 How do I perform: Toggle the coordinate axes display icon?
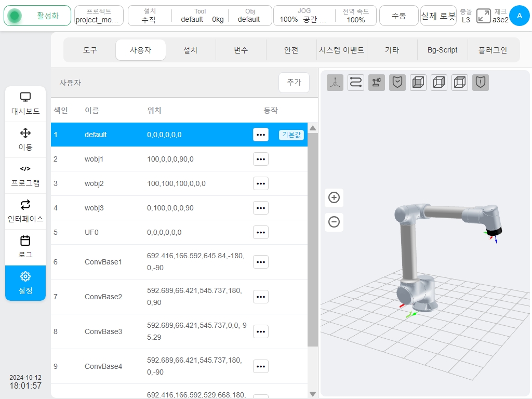[x=335, y=83]
